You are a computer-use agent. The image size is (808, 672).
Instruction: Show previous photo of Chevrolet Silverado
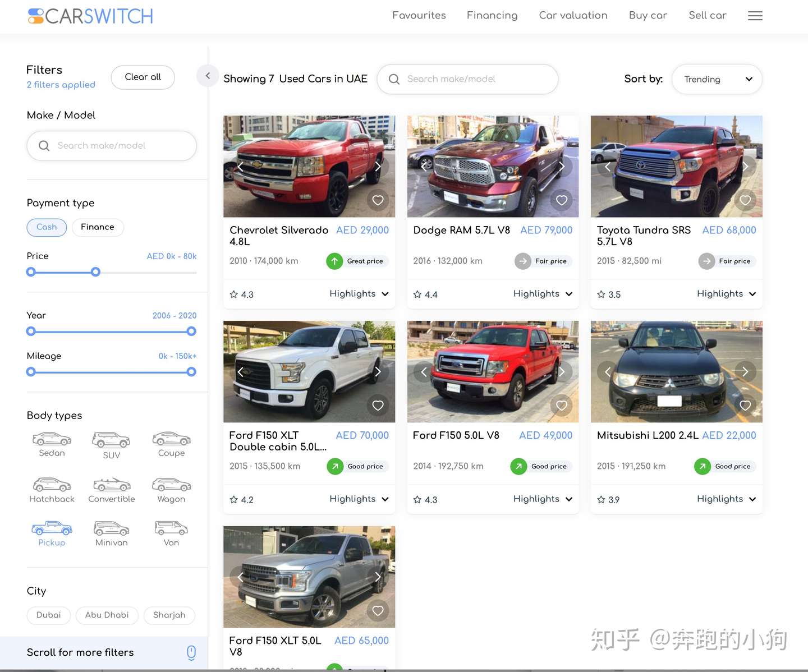click(240, 167)
